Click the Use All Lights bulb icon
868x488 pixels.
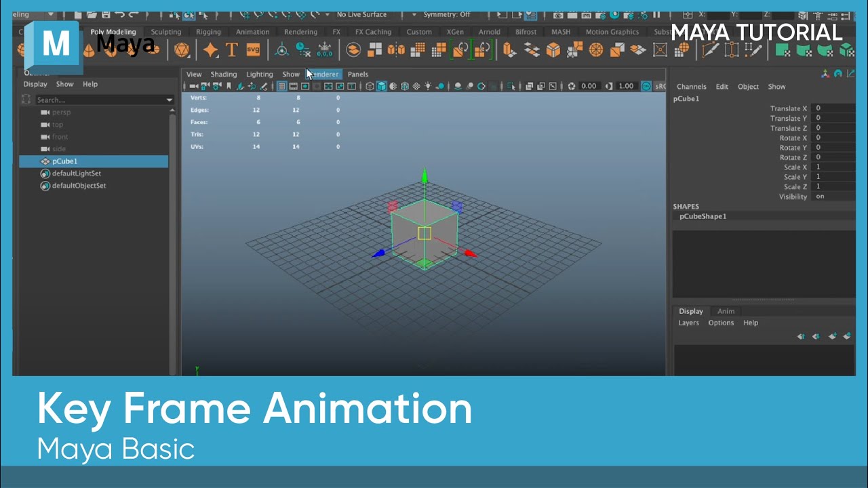click(429, 86)
